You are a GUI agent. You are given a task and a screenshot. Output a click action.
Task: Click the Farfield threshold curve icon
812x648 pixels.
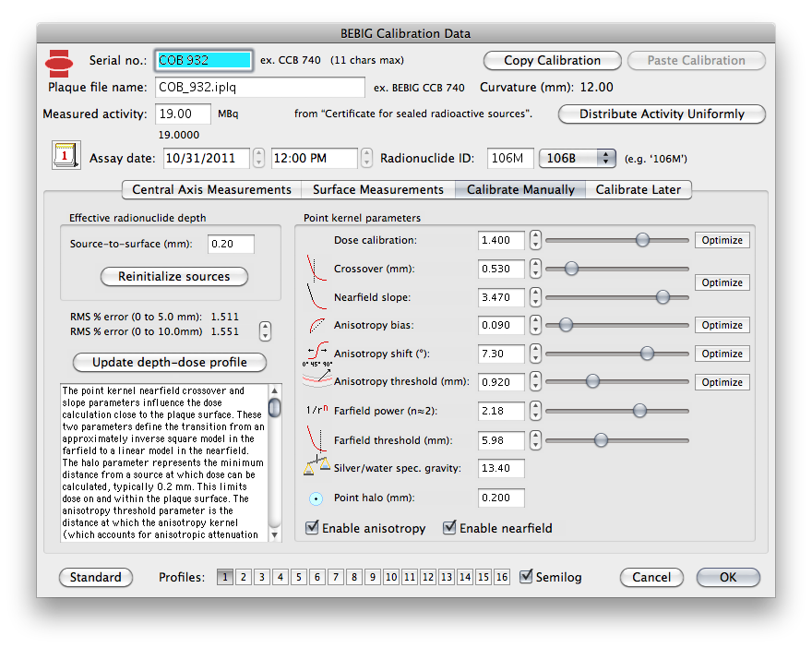tap(316, 439)
